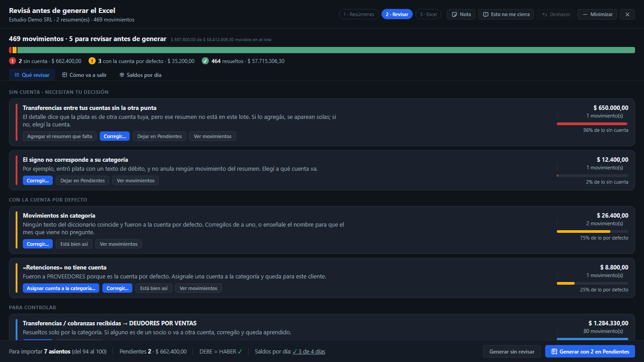Jump to step "3 · Excel"
This screenshot has width=644, height=362.
click(x=428, y=14)
